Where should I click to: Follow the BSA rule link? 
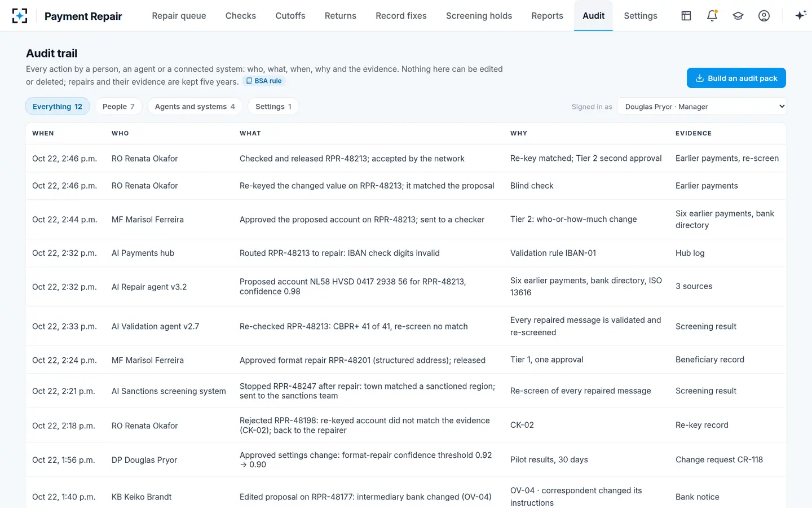[x=264, y=81]
